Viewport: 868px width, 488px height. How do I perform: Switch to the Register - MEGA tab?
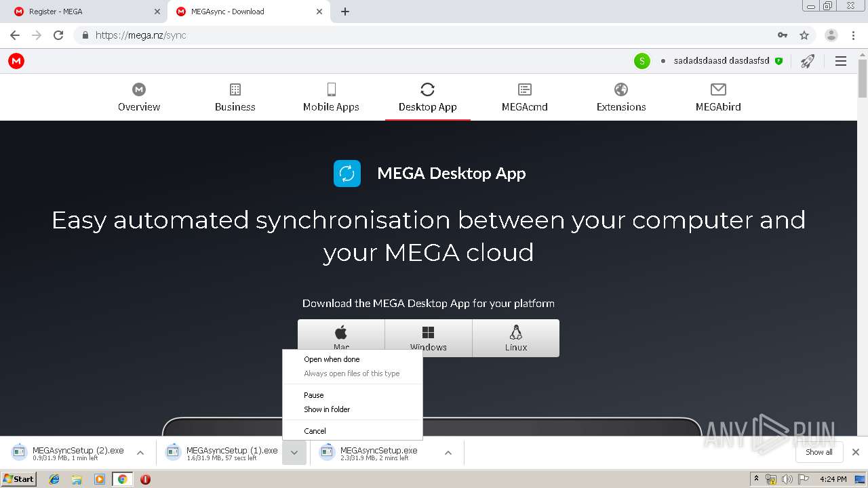coord(87,12)
